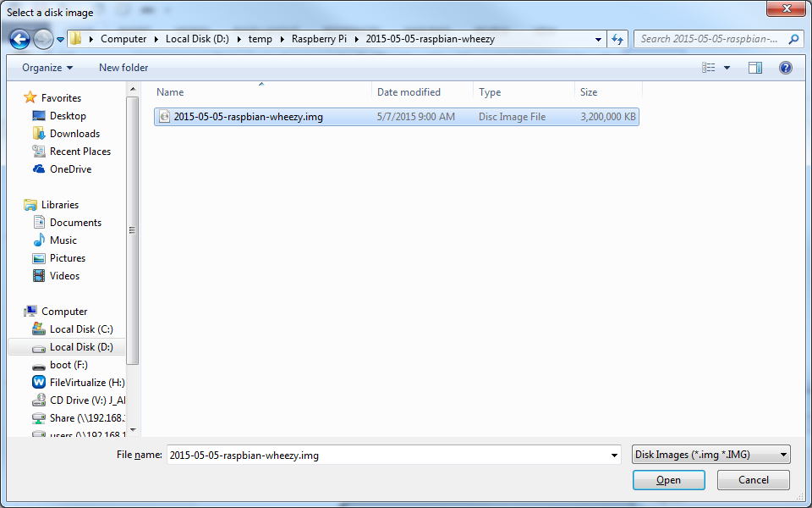Sort files by Date modified column
The height and width of the screenshot is (508, 812).
[x=409, y=92]
